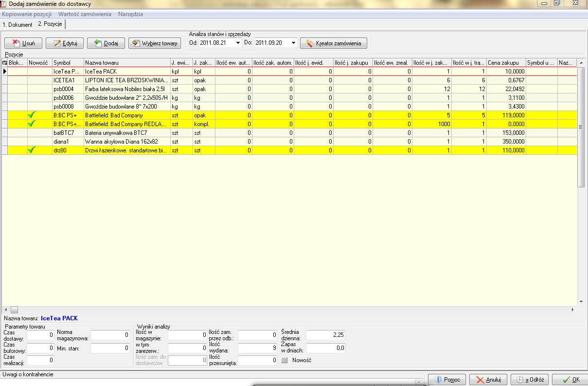Click symbol cell diana1

pyautogui.click(x=68, y=141)
